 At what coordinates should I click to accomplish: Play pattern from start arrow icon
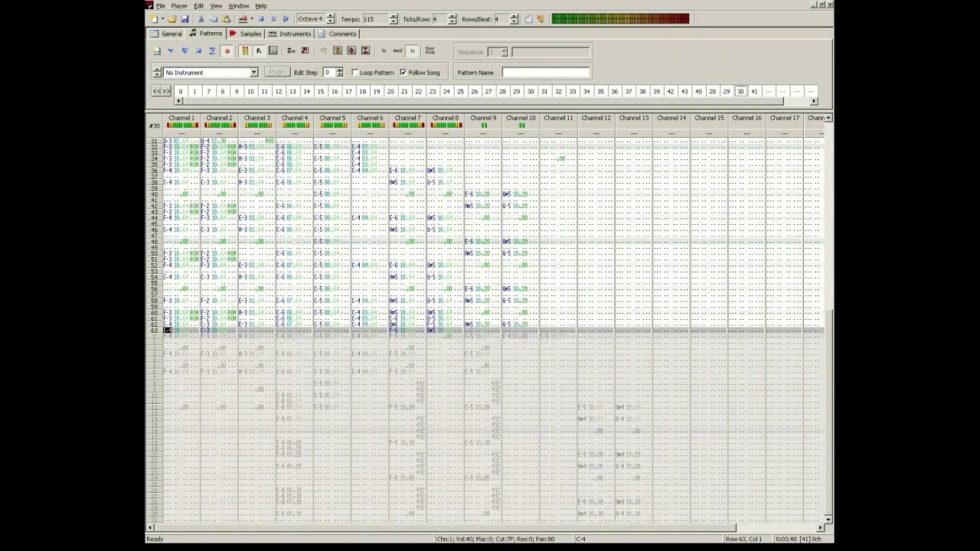tap(171, 51)
